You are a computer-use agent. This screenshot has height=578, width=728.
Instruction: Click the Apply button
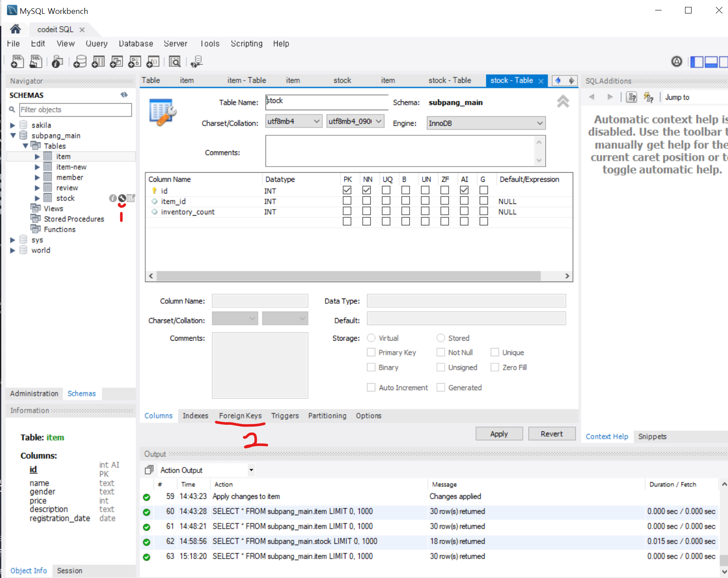499,433
